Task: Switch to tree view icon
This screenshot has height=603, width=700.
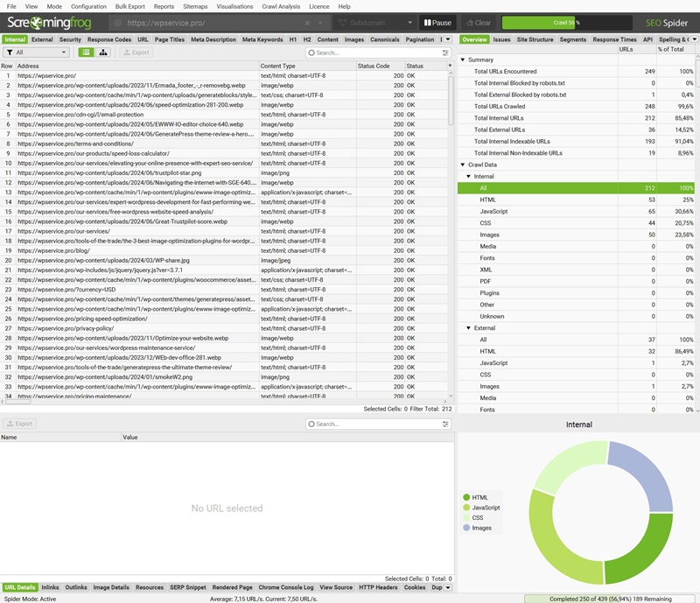Action: pyautogui.click(x=104, y=53)
